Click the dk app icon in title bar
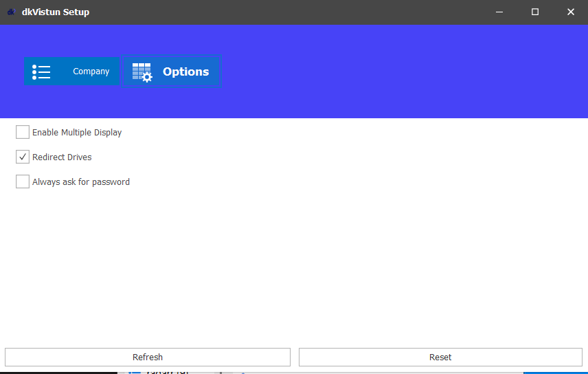 pos(10,12)
